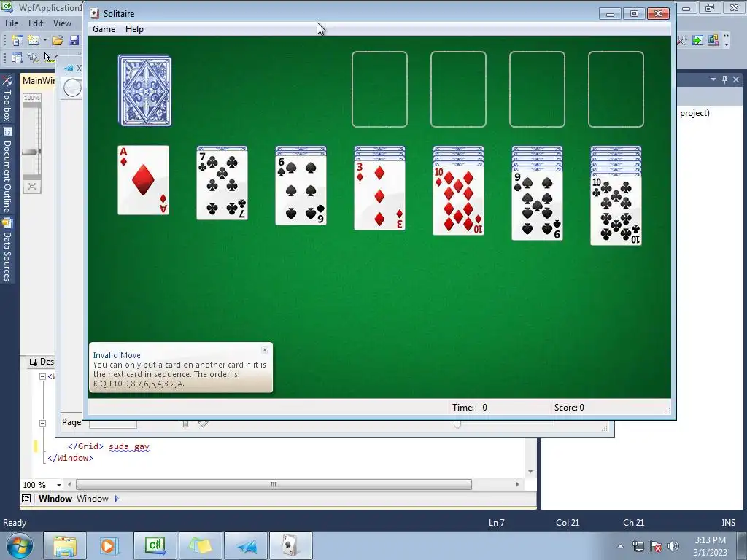Select the Ace of Diamonds card
747x560 pixels.
144,180
